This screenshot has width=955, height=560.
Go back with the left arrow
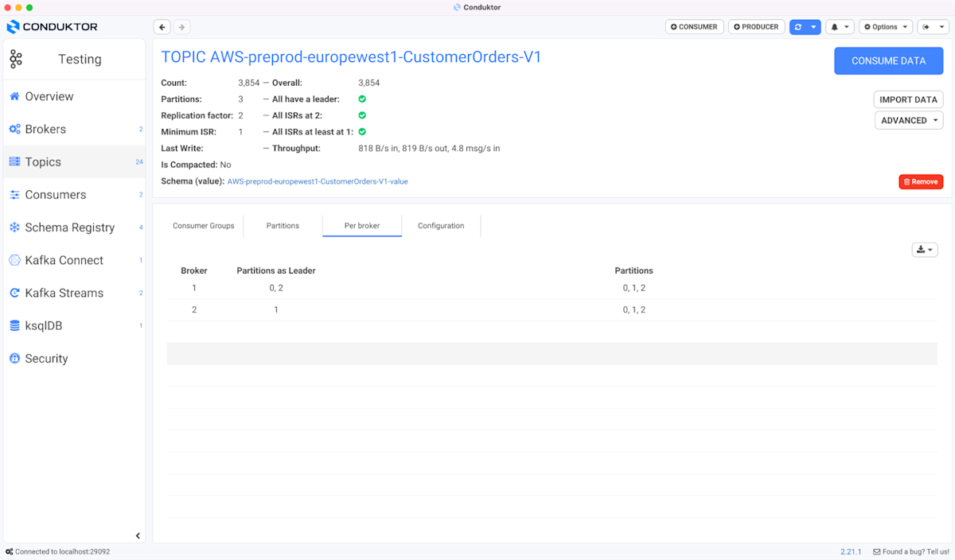[162, 27]
